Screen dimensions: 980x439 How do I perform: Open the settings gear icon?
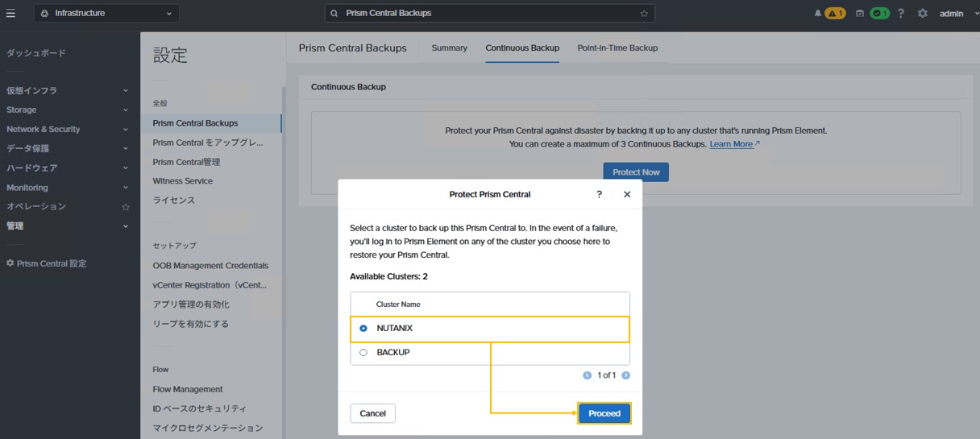click(923, 13)
